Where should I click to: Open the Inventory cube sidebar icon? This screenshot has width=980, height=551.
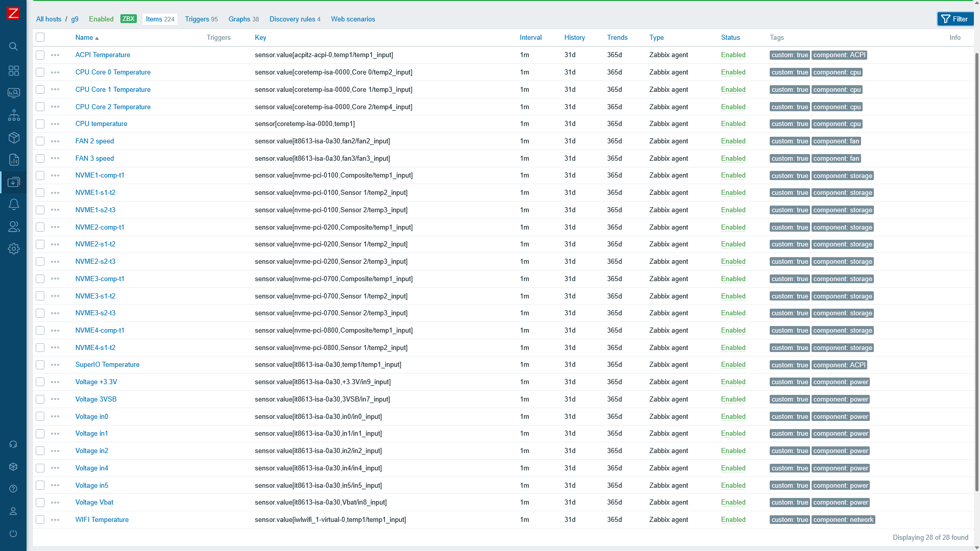point(14,138)
